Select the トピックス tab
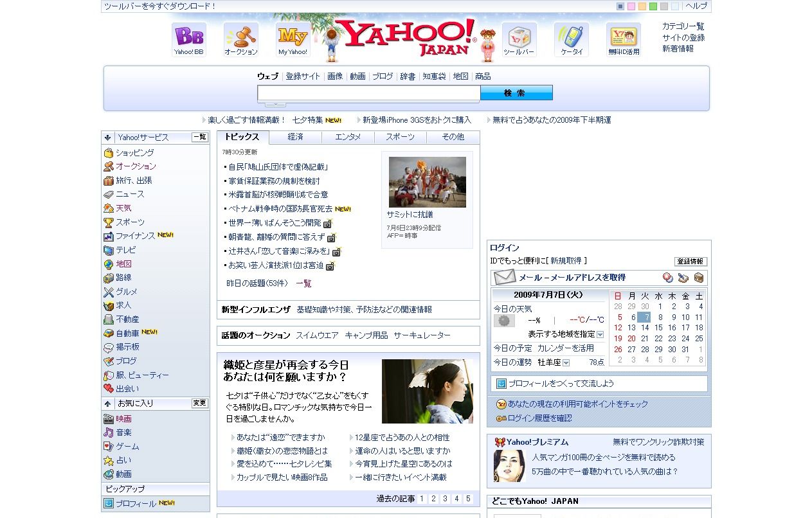This screenshot has height=518, width=812. coord(242,137)
